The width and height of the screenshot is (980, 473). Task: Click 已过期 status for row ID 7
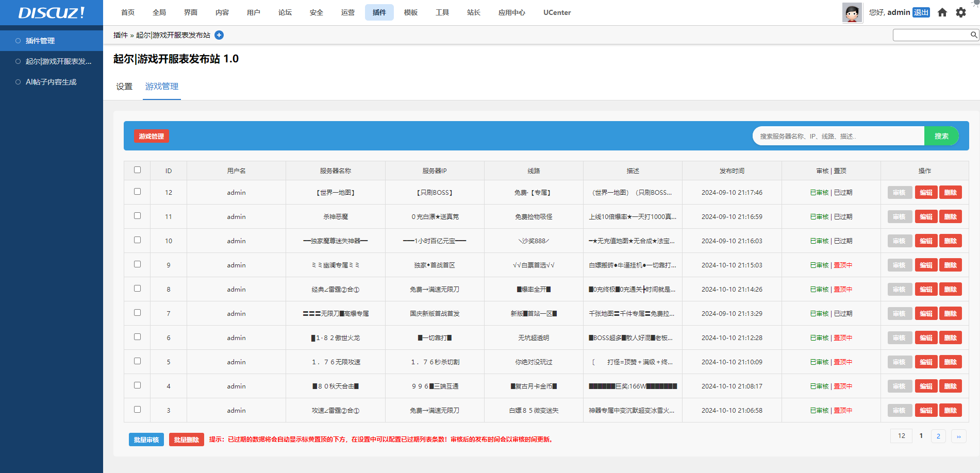tap(843, 313)
